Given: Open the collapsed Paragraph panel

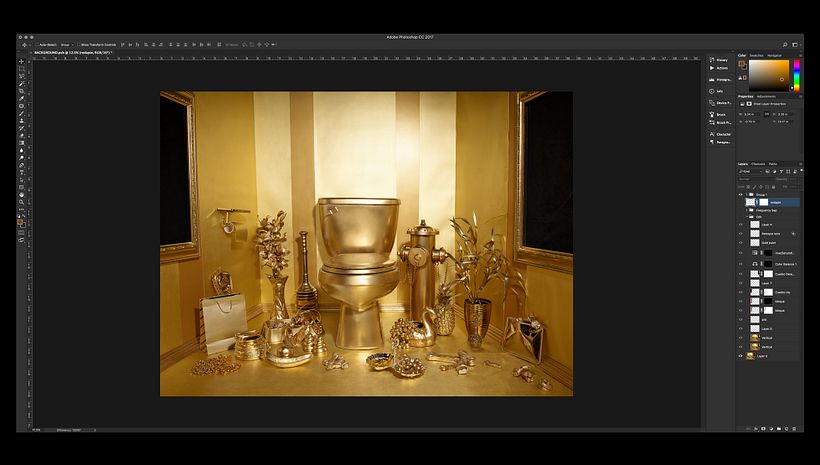Looking at the screenshot, I should point(720,142).
